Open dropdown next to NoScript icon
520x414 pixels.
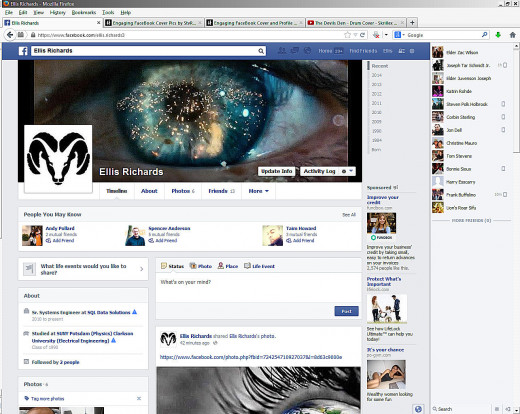386,35
